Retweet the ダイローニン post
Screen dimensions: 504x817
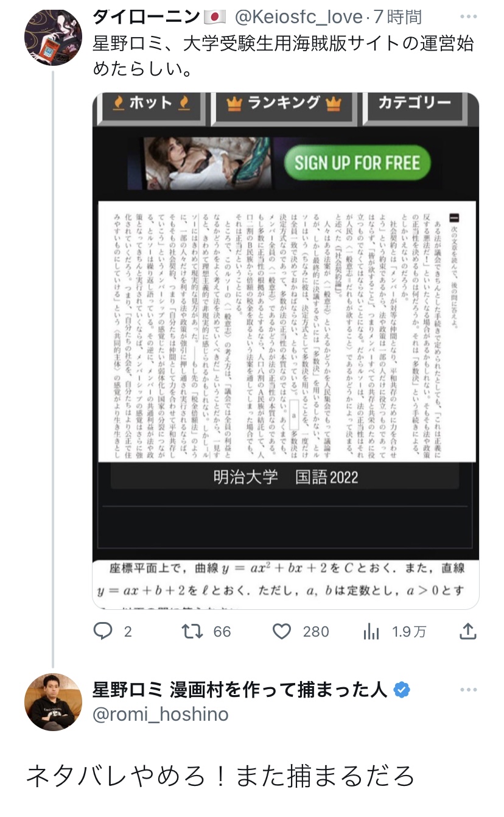tap(193, 631)
